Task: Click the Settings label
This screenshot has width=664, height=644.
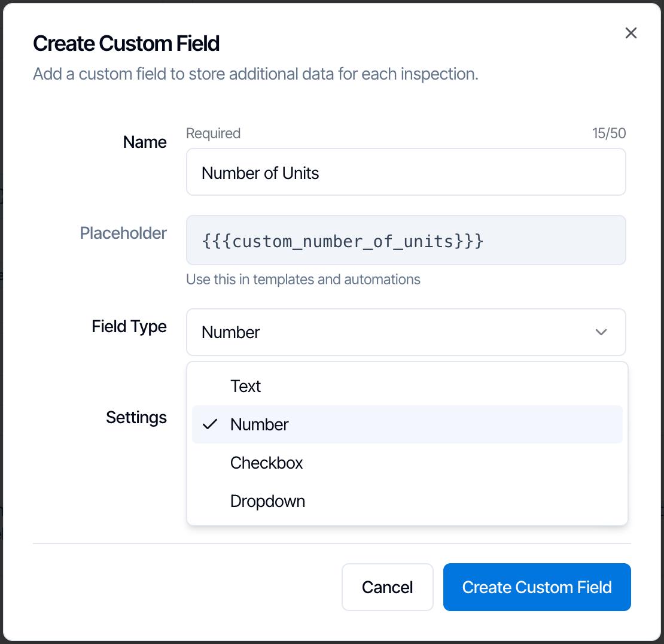Action: pos(136,417)
